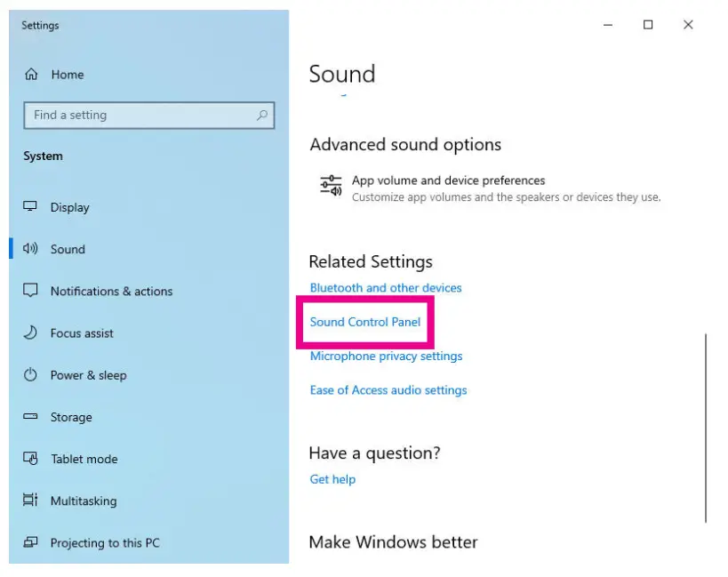Open the Sound Control Panel link
Screen dimensions: 728x577
tap(365, 322)
